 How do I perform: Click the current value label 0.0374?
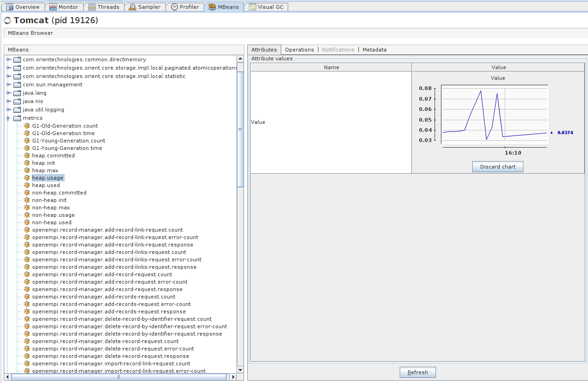click(565, 133)
